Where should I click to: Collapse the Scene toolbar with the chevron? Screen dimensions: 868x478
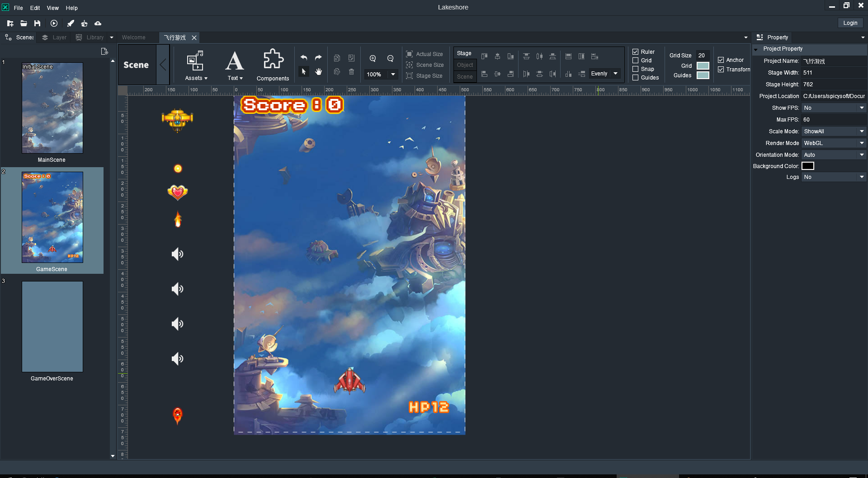pos(163,65)
